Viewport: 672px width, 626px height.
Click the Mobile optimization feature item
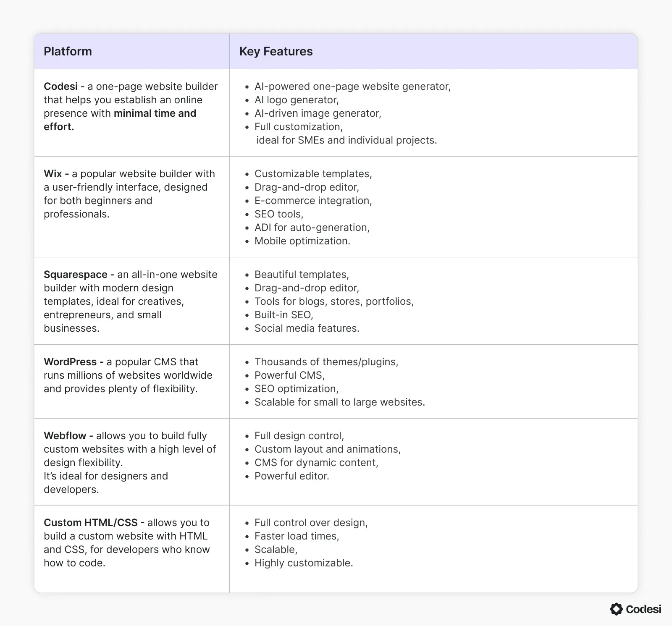click(302, 241)
